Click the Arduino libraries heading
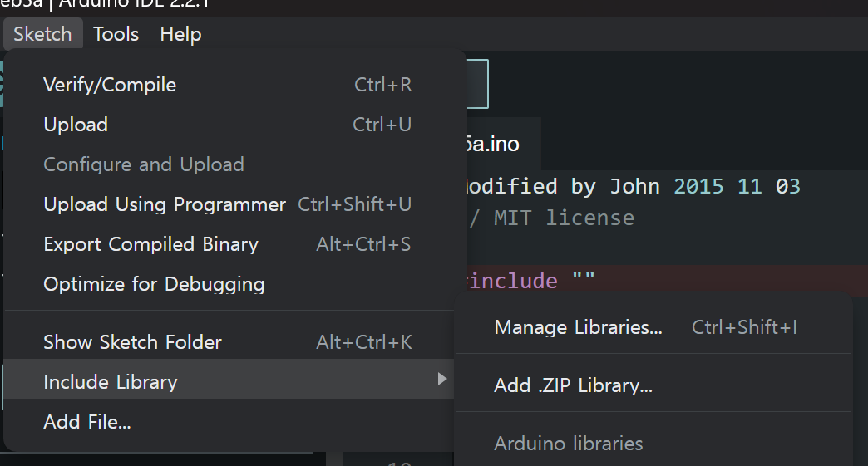The width and height of the screenshot is (868, 466). (x=569, y=444)
